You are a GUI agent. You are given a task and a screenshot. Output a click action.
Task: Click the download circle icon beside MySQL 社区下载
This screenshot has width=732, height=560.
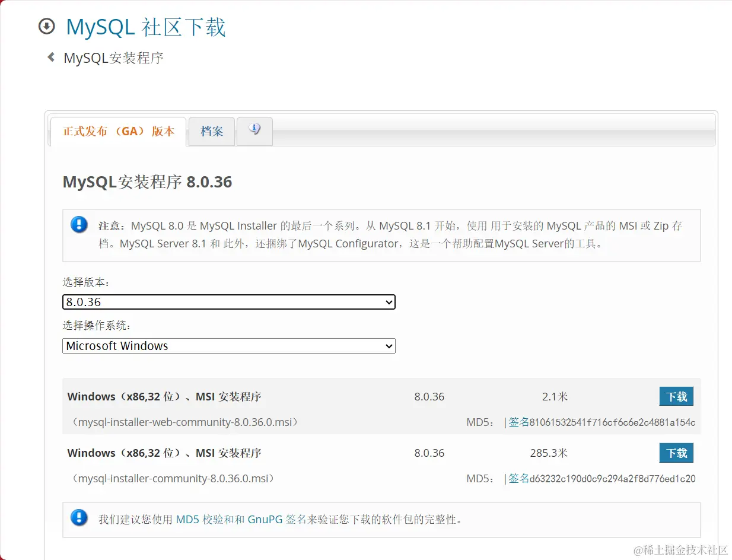46,27
